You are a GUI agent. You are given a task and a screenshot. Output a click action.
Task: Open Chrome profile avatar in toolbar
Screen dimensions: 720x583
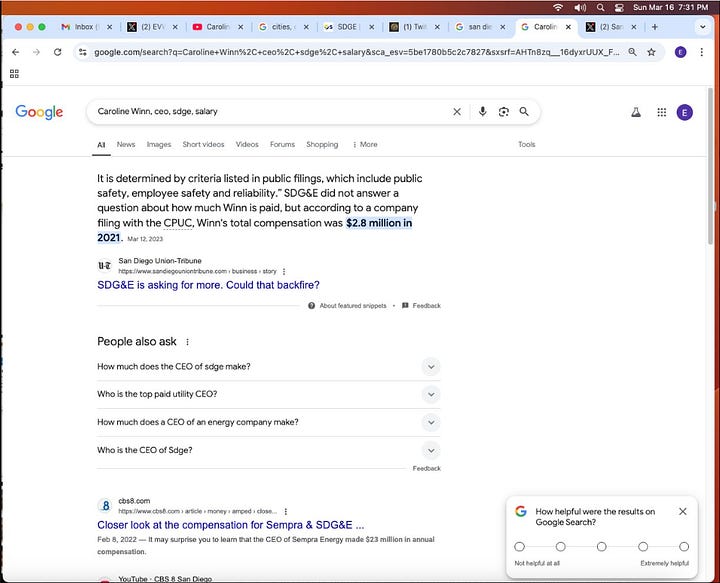(681, 52)
